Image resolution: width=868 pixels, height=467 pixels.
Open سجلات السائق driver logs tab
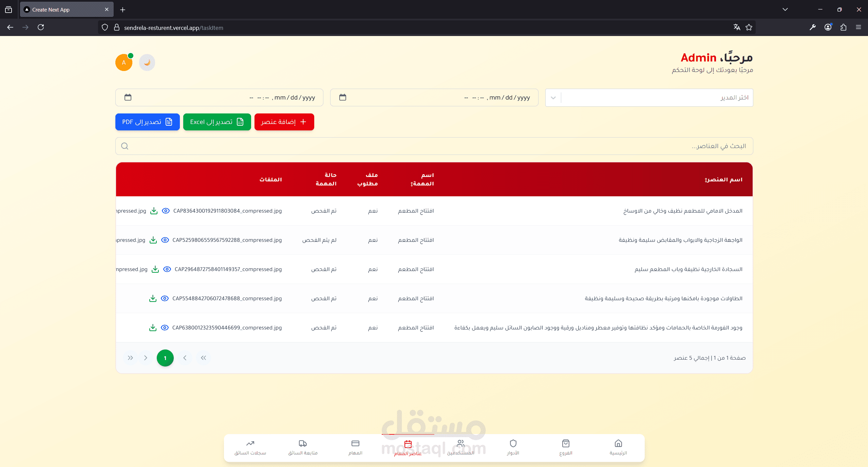click(250, 448)
